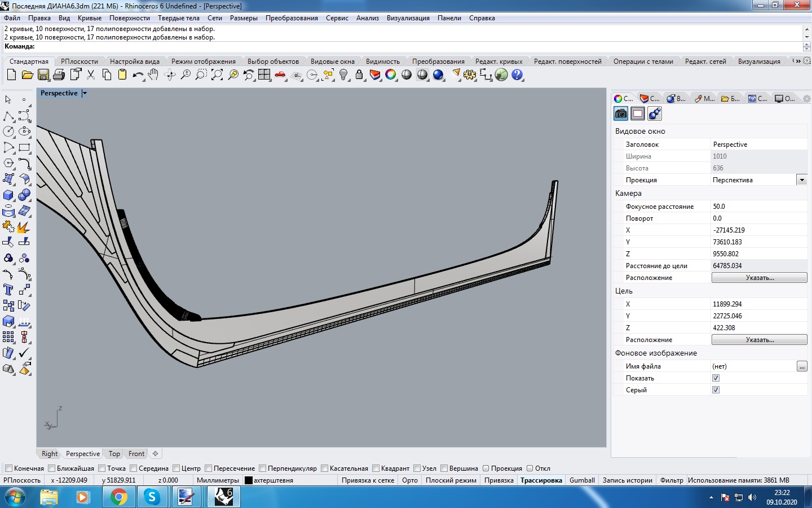Switch to the Видимость toolbar tab

(x=383, y=62)
